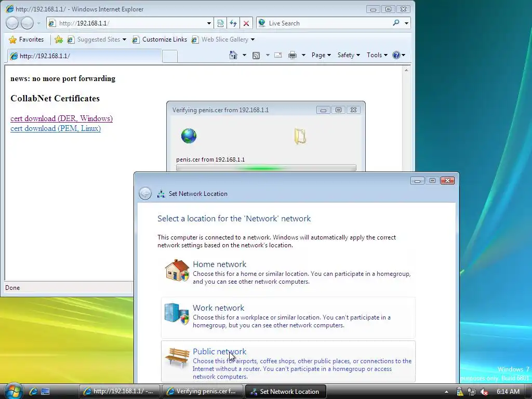Choose the Public network option
This screenshot has height=399, width=532.
click(x=288, y=362)
